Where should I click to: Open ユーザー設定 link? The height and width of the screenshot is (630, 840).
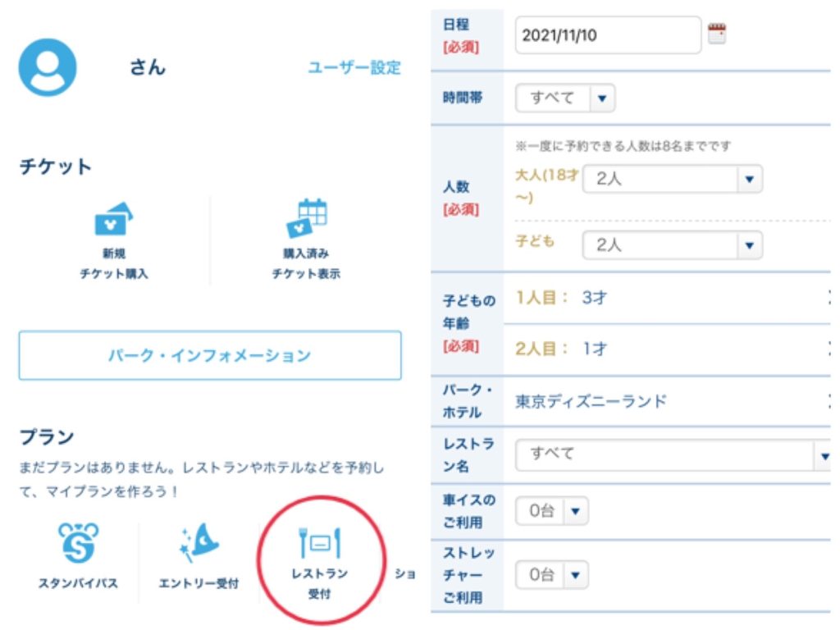click(x=354, y=68)
